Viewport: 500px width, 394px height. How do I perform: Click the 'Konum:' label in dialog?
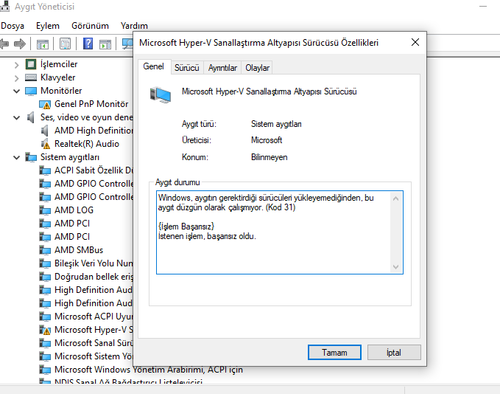point(195,157)
